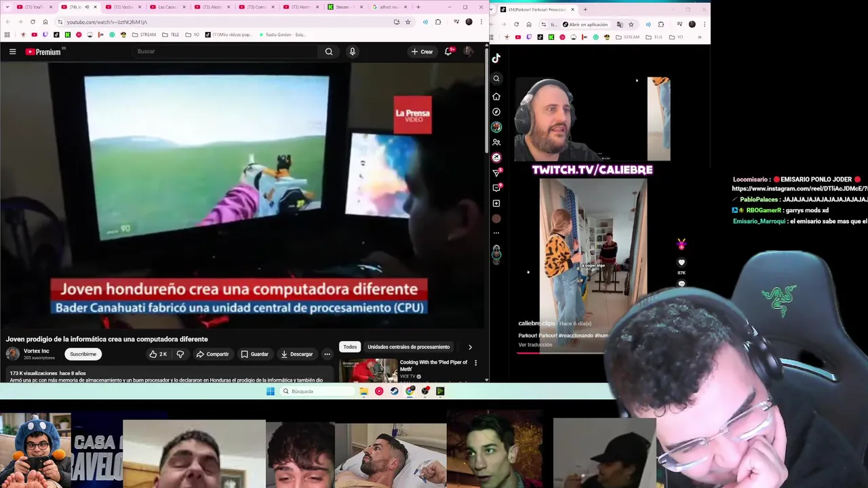This screenshot has height=488, width=868.
Task: Like the video with thumbs up
Action: 158,354
